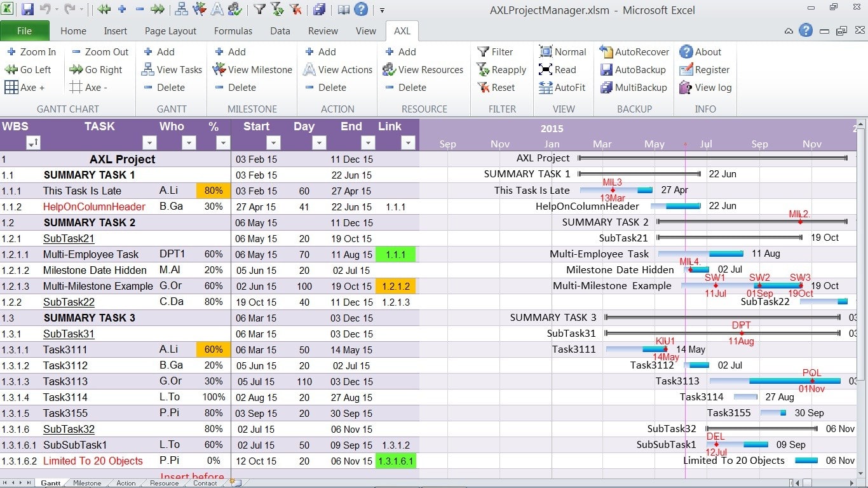Viewport: 868px width, 488px height.
Task: Open the Start column filter dropdown
Action: (x=273, y=143)
